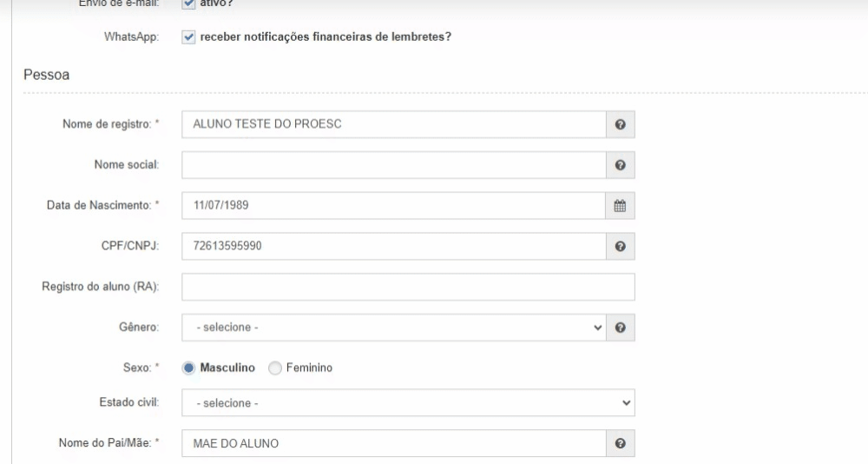
Task: Click the Nome de registro text field
Action: [x=393, y=124]
